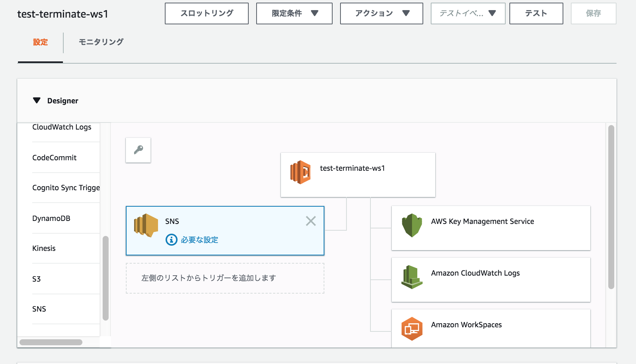The image size is (636, 364).
Task: Click the page title test-terminate-ws1
Action: click(x=63, y=14)
